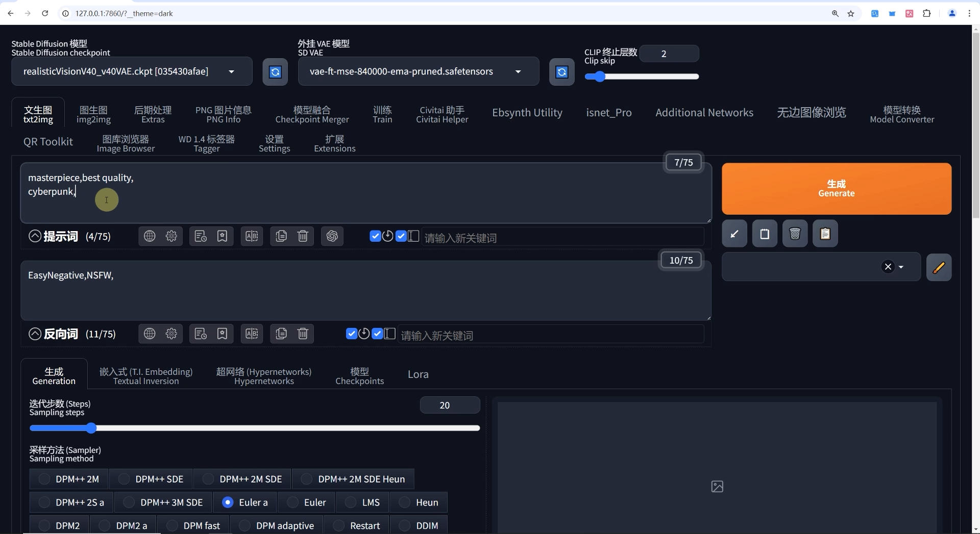Image resolution: width=980 pixels, height=534 pixels.
Task: Translate negative prompt with AB icon
Action: [x=252, y=334]
